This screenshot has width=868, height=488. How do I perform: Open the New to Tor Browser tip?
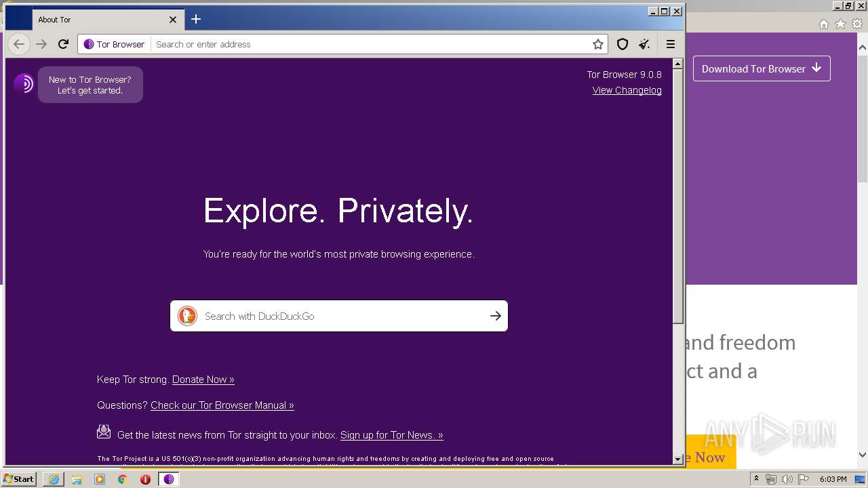tap(90, 85)
